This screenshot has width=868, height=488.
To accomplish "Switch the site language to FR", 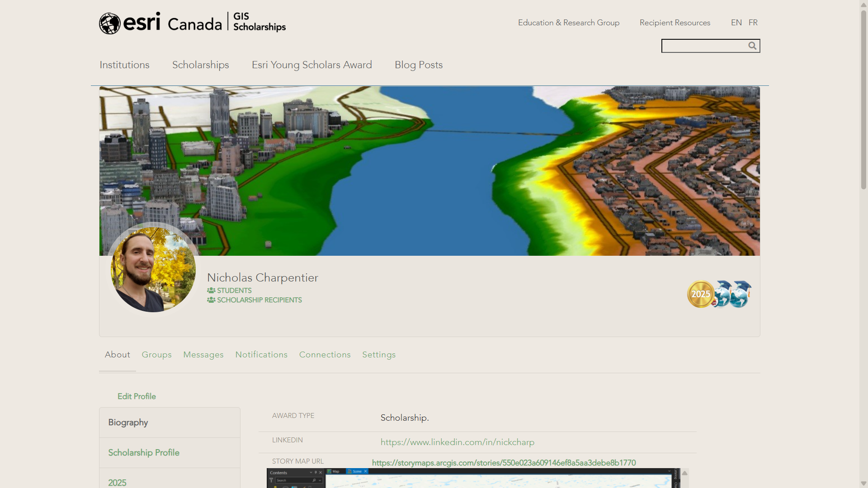I will [x=753, y=22].
